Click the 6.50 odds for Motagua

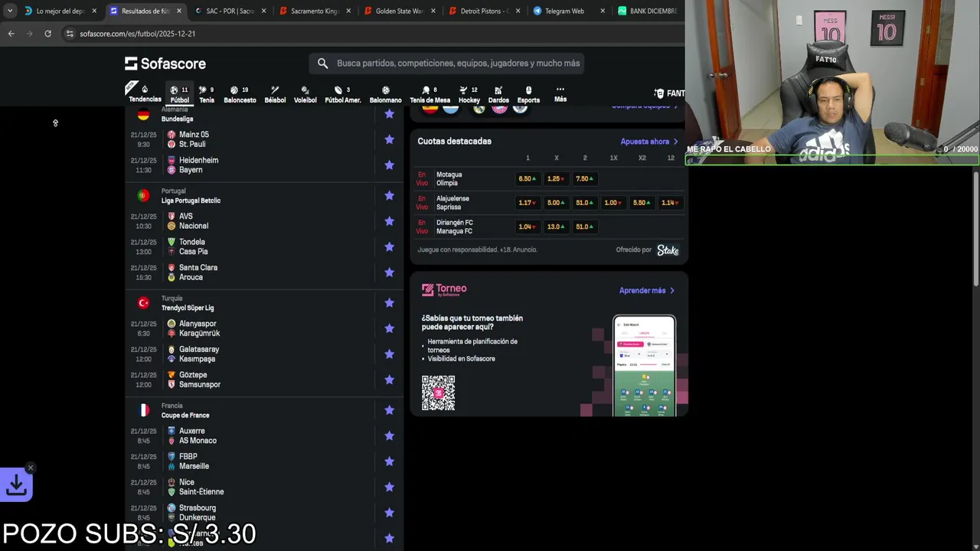coord(528,179)
